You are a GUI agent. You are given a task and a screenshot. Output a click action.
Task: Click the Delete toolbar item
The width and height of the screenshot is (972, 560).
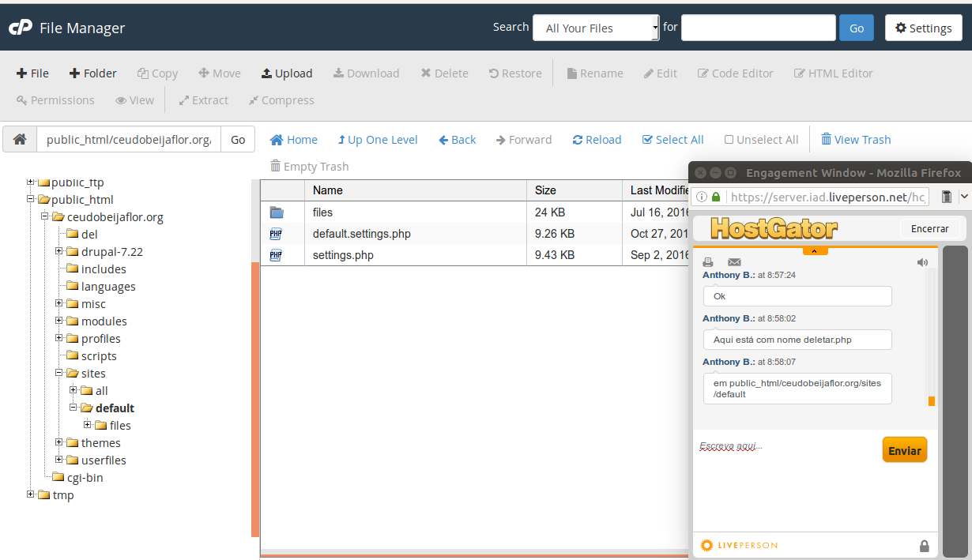[444, 73]
